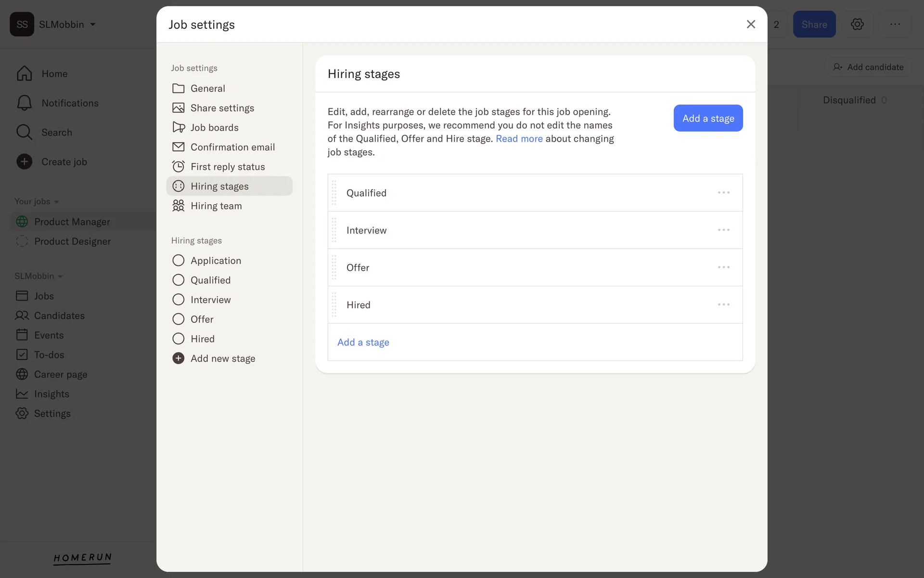Image resolution: width=924 pixels, height=578 pixels.
Task: Click the General folder icon
Action: [x=178, y=88]
